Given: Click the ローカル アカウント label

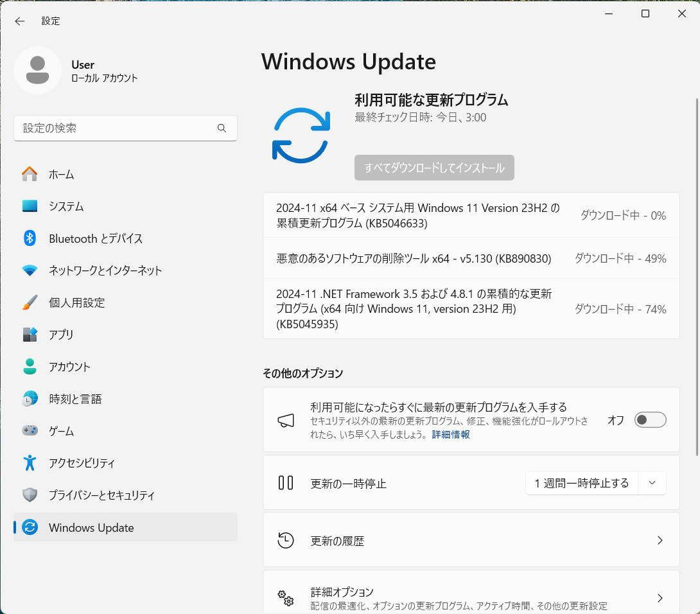Looking at the screenshot, I should (105, 78).
